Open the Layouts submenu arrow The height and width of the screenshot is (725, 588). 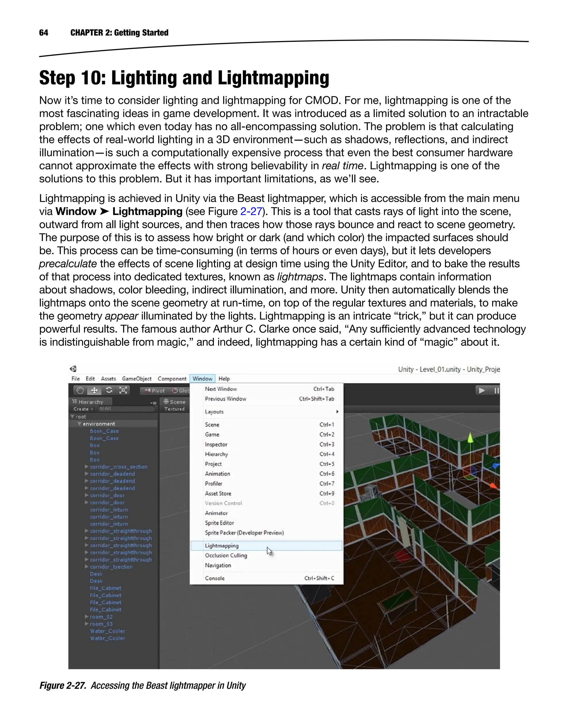(x=337, y=412)
